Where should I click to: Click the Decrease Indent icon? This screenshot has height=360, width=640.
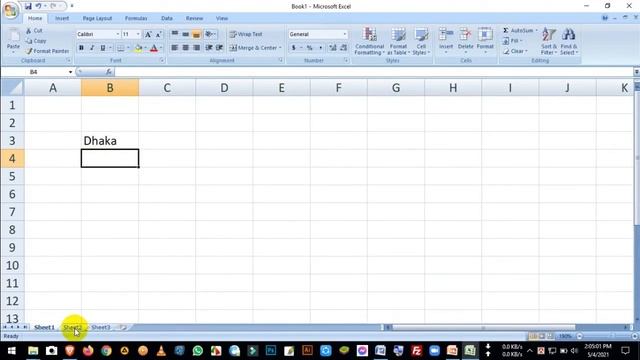pos(209,48)
